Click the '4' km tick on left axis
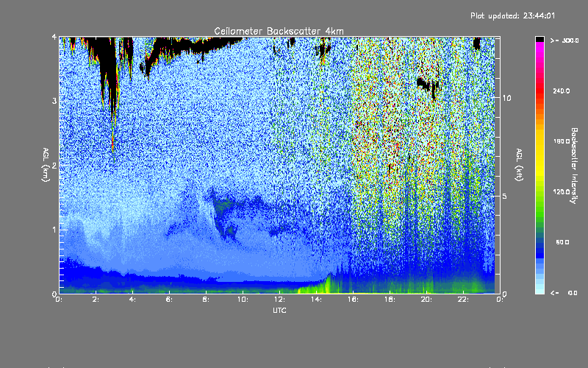Image resolution: width=588 pixels, height=368 pixels. [54, 37]
